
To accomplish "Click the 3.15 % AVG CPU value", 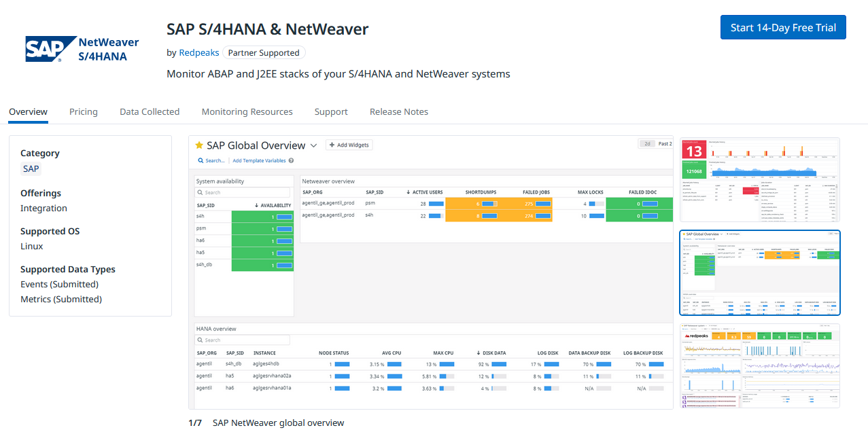I will coord(377,364).
